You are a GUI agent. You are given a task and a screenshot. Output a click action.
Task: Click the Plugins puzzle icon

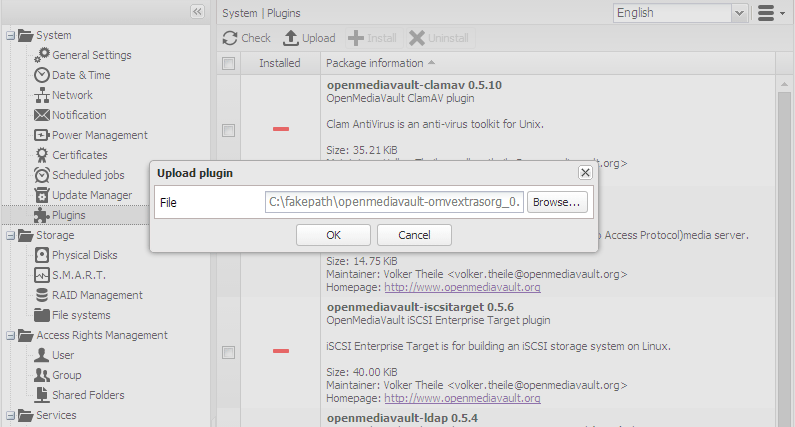tap(42, 215)
